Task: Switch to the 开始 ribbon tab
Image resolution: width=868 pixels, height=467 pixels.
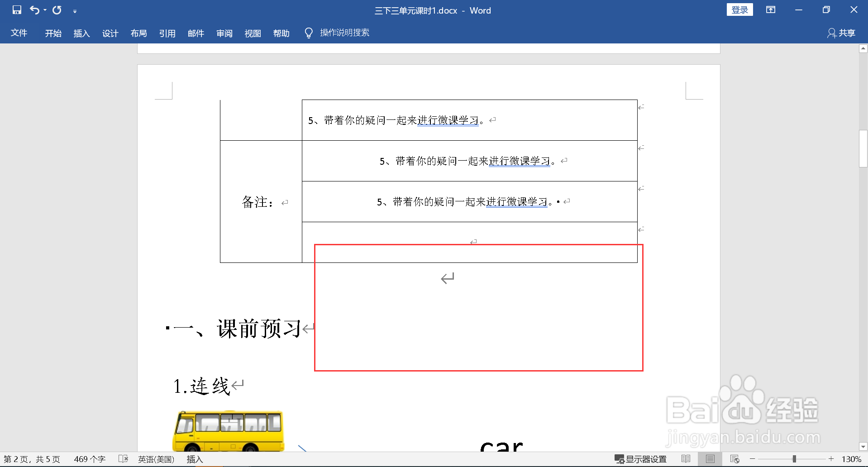Action: (x=53, y=33)
